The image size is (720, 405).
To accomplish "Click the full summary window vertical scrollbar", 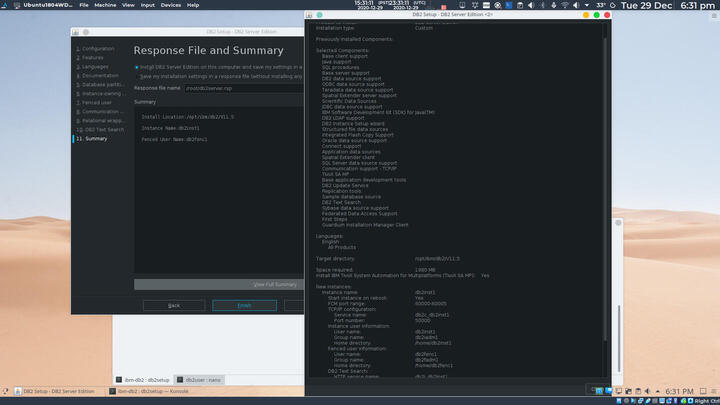I will pyautogui.click(x=605, y=188).
